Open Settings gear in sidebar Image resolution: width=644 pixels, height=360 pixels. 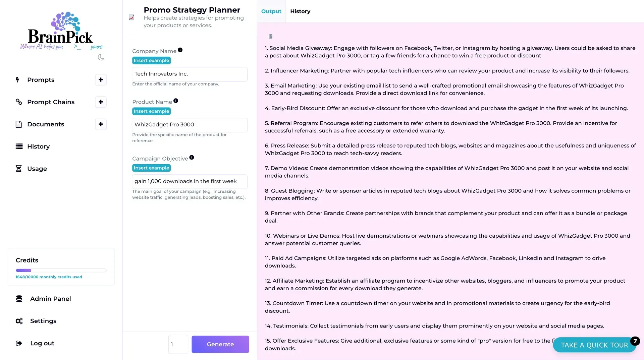tap(43, 321)
